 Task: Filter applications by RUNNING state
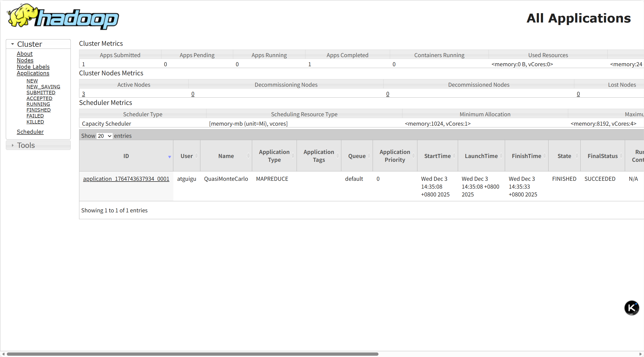(x=38, y=104)
